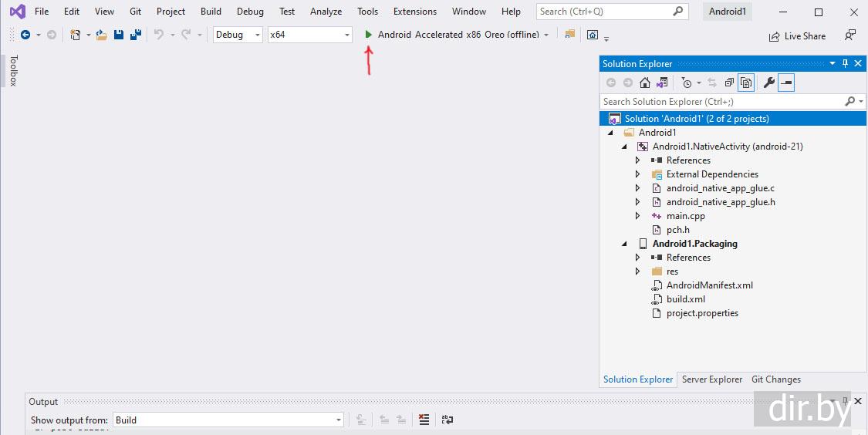The image size is (868, 435).
Task: Select AndroidManifest.xml in Solution Explorer
Action: [x=709, y=285]
